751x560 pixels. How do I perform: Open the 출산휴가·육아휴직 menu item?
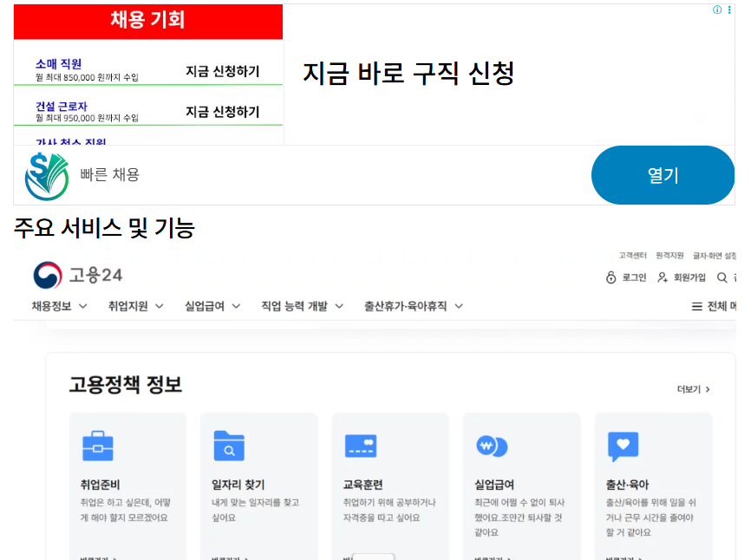[406, 306]
